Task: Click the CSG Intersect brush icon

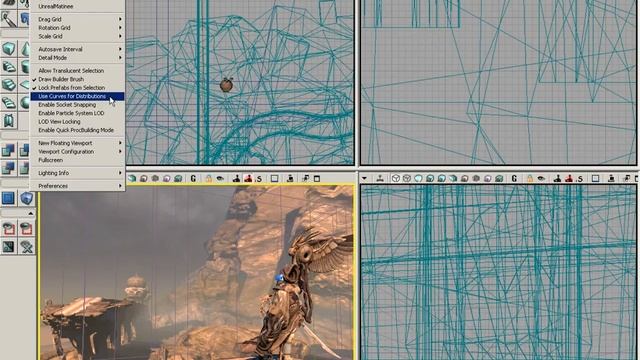Action: [x=8, y=168]
